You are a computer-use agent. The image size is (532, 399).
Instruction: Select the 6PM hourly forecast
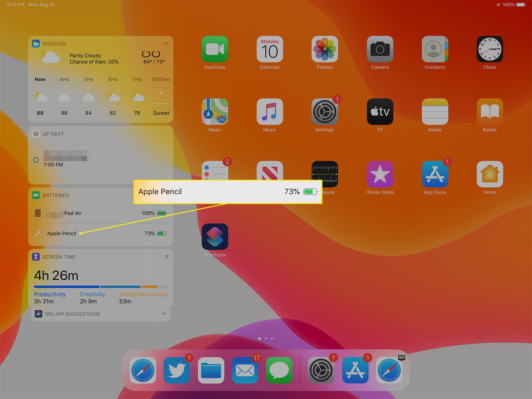click(x=112, y=96)
